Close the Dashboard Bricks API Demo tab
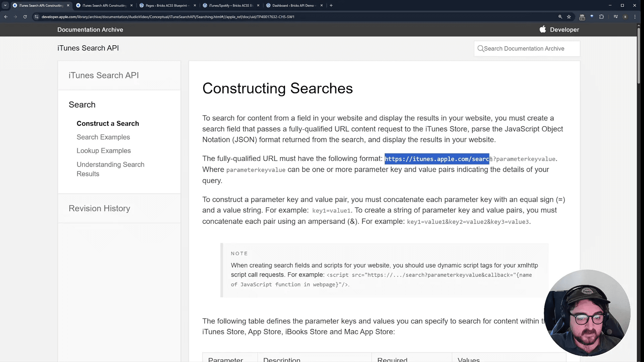Viewport: 644px width, 362px height. click(322, 5)
